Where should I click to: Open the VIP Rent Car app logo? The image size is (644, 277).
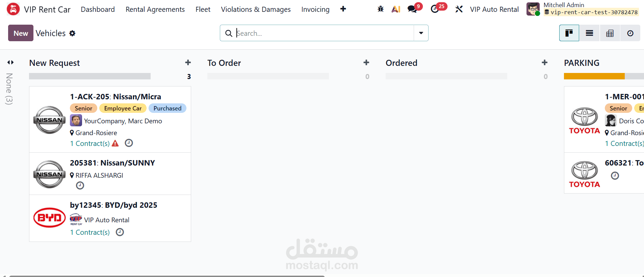[x=13, y=9]
